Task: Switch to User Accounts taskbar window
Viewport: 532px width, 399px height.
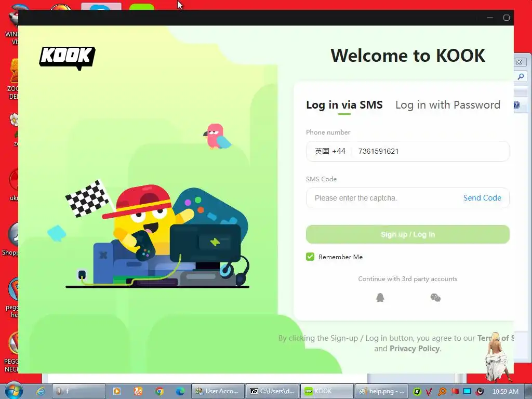Action: [218, 391]
